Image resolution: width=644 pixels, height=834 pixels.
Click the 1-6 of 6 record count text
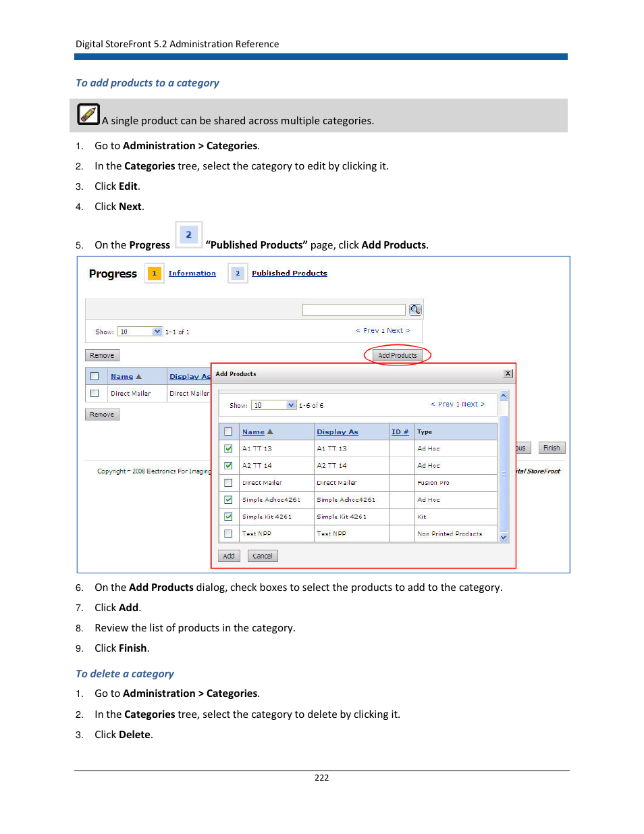point(311,406)
